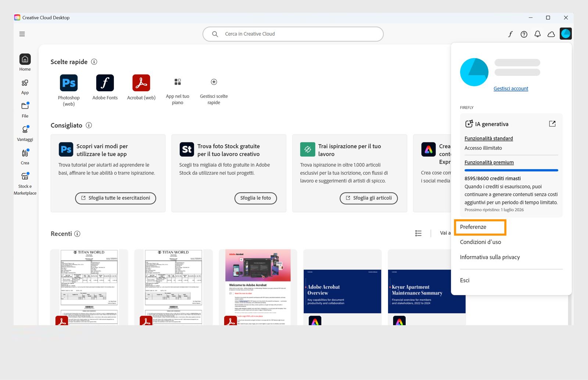Image resolution: width=588 pixels, height=380 pixels.
Task: Open cloud sync status icon
Action: click(x=551, y=34)
